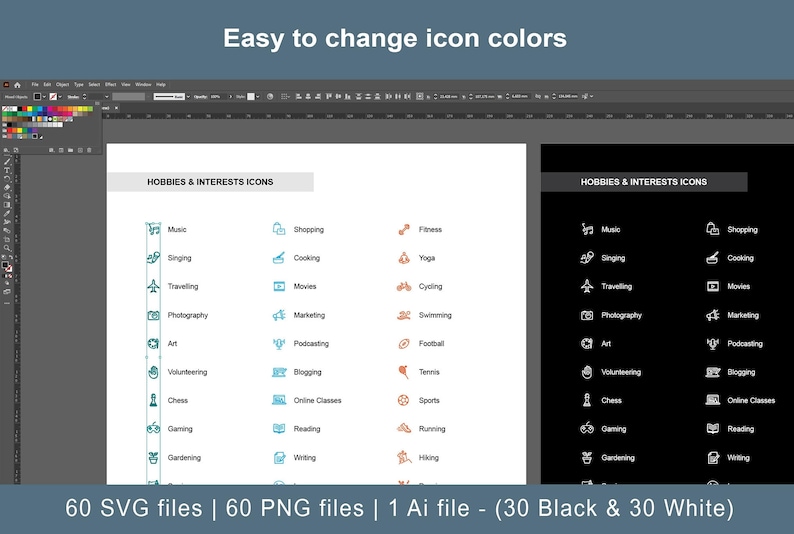Screen dimensions: 794x534
Task: Open the Swatch Libraries menu icon
Action: (6, 150)
